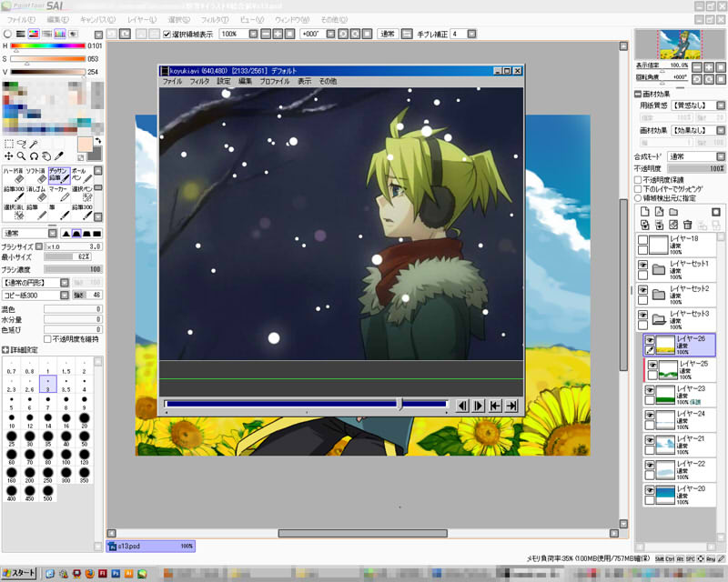Enable 不透明度を維持 checkbox in brush settings

(47, 339)
